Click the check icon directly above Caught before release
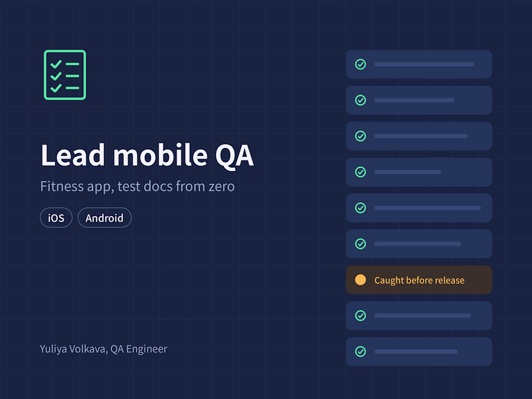 pos(360,244)
